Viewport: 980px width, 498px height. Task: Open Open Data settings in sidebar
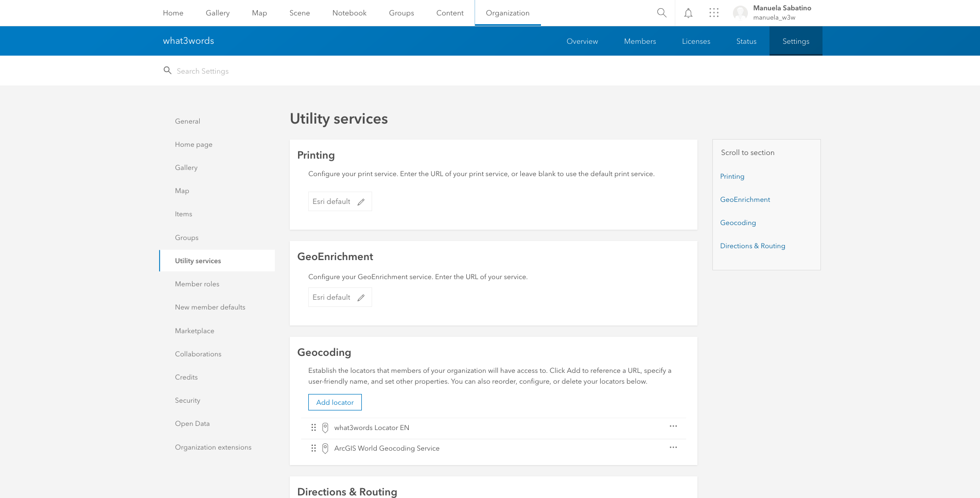[192, 424]
